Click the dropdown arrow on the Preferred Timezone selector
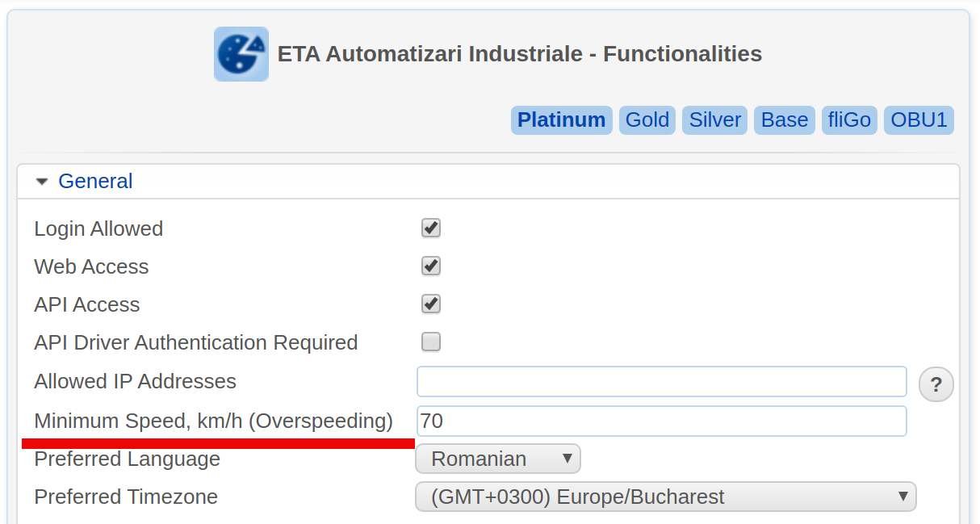980x524 pixels. pos(902,497)
